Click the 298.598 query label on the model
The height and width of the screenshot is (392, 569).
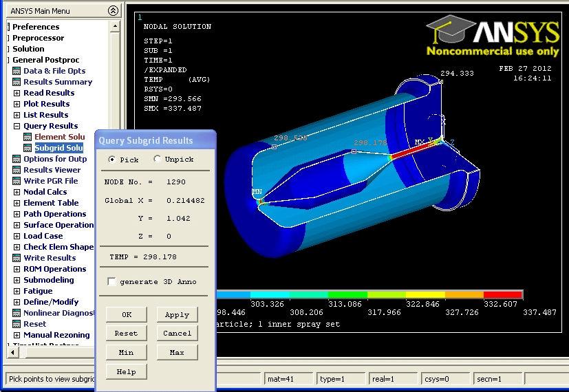click(x=290, y=138)
